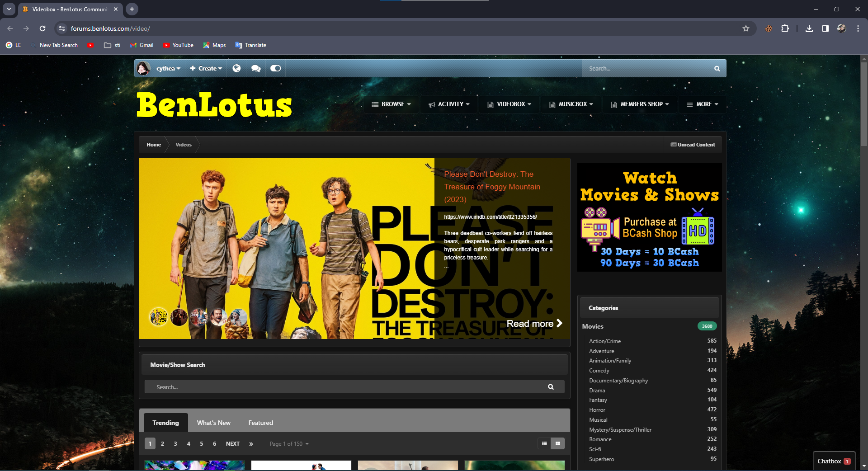This screenshot has width=868, height=471.
Task: Switch to list view icon
Action: pyautogui.click(x=544, y=443)
